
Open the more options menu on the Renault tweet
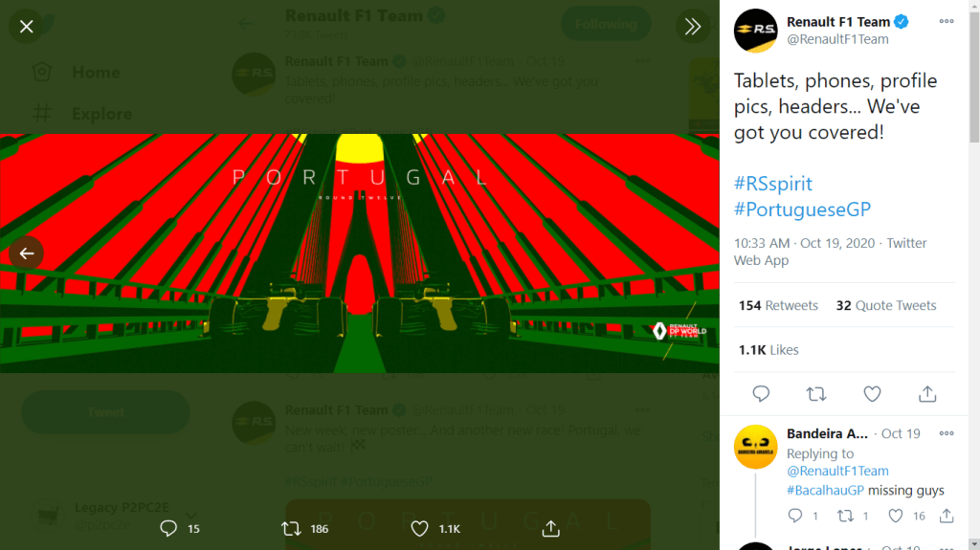[x=946, y=22]
